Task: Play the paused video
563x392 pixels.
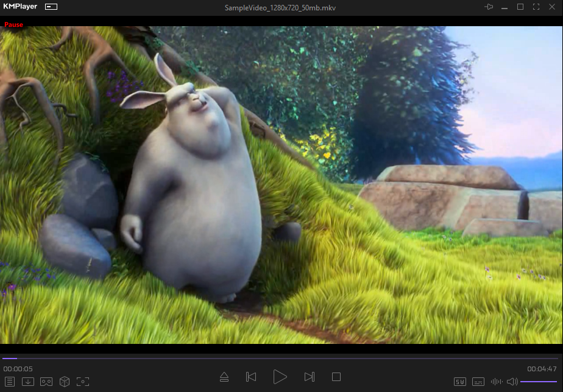Action: pyautogui.click(x=280, y=377)
